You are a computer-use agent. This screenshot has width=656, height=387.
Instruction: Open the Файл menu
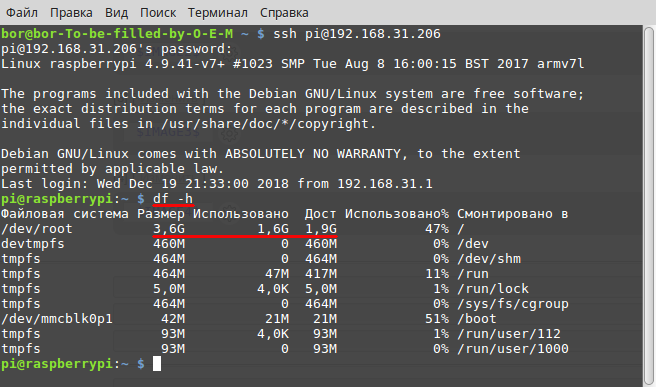[22, 13]
